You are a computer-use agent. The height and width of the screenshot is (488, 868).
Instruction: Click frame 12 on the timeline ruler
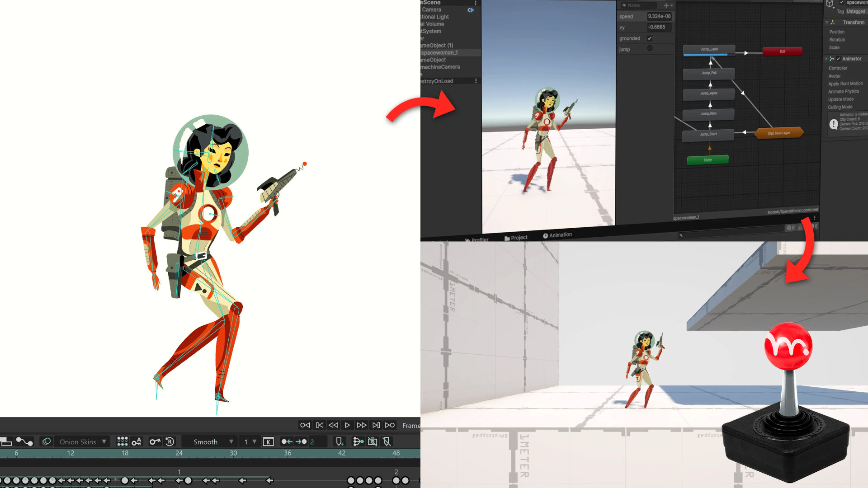71,453
